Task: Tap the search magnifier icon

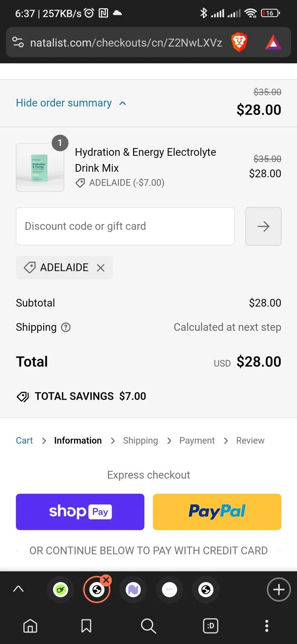Action: coord(148,626)
